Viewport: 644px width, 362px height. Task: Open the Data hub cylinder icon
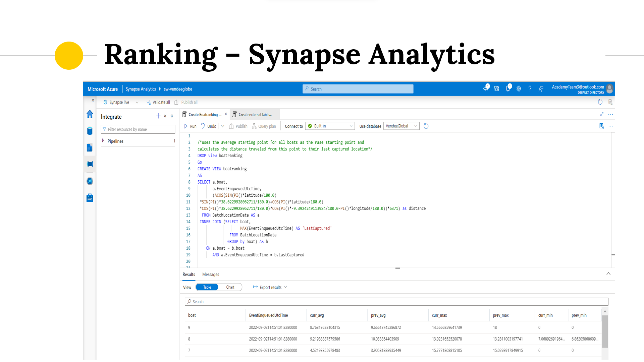90,131
